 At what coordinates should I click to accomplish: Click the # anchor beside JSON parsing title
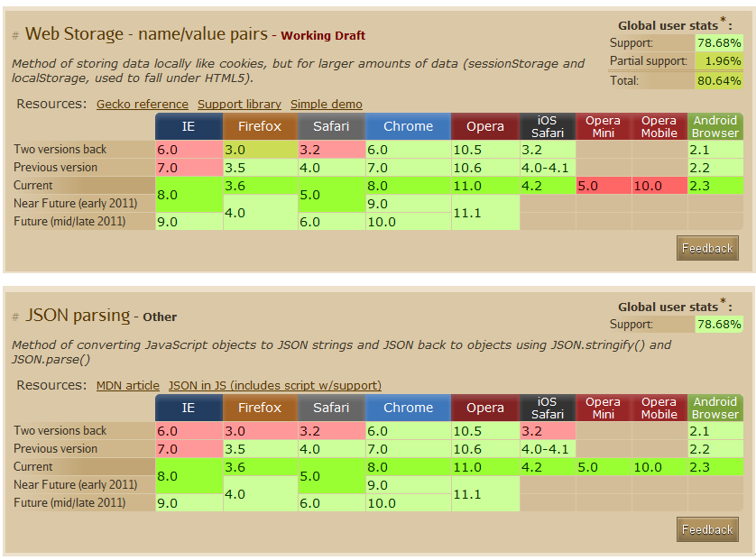coord(15,317)
